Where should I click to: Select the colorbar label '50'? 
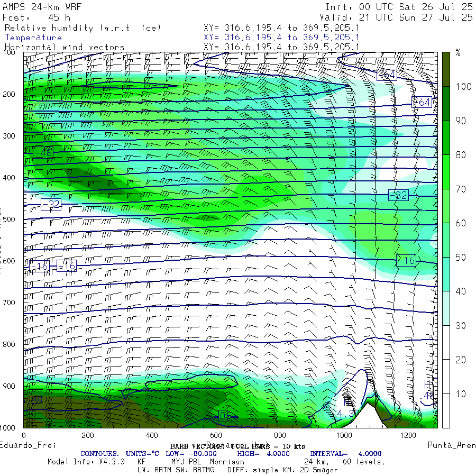[x=461, y=258]
